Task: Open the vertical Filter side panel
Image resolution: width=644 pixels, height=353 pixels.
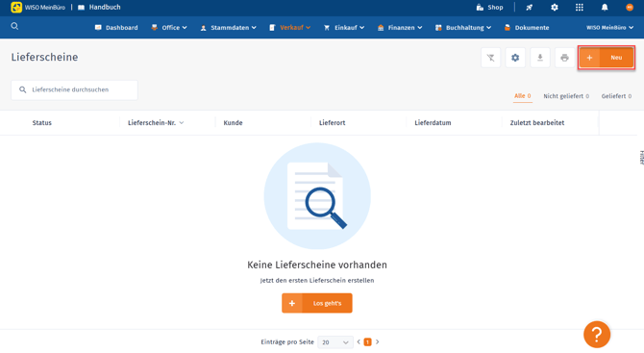Action: (641, 158)
